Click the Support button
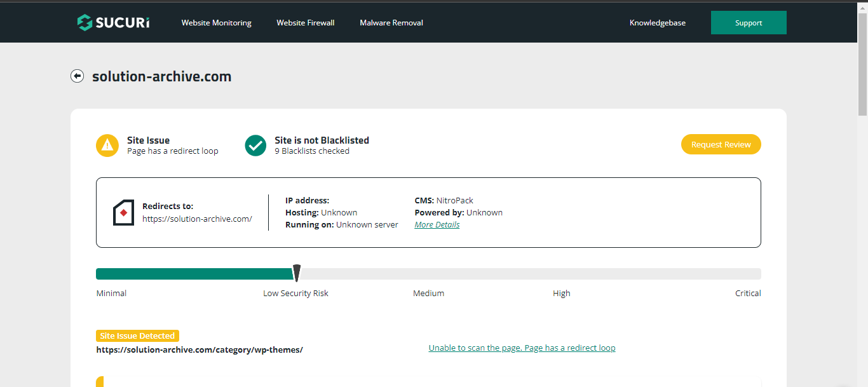Viewport: 868px width, 387px height. click(x=749, y=23)
